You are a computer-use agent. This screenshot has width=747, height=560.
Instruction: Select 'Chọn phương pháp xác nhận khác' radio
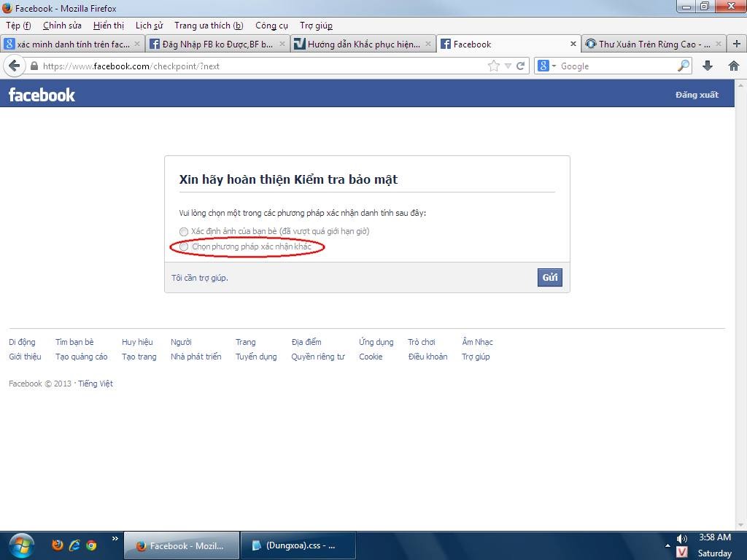(184, 246)
